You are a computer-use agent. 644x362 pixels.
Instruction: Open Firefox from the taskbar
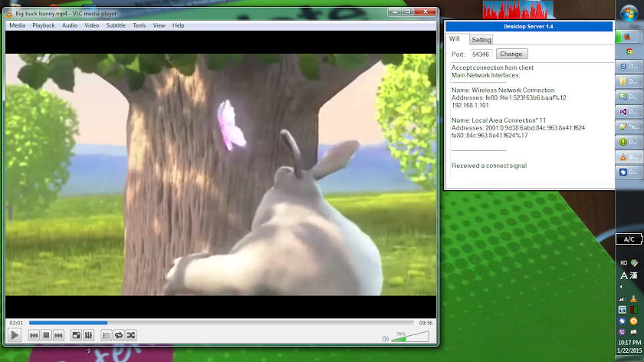(629, 37)
